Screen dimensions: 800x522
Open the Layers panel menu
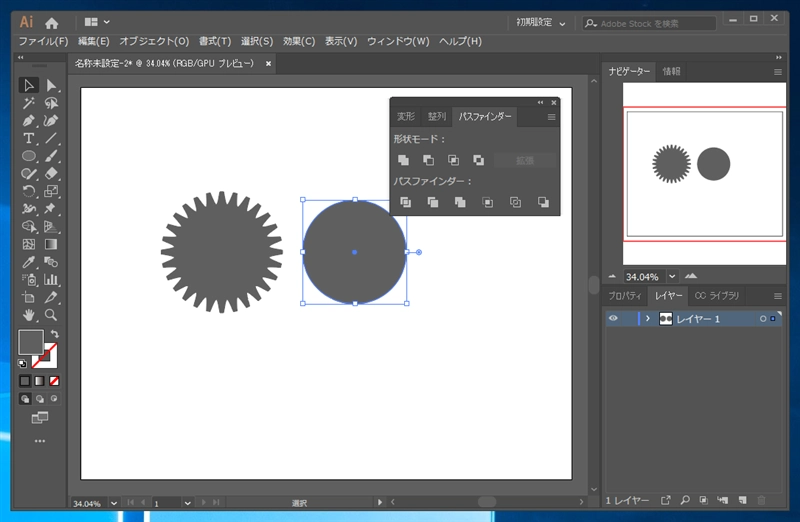(x=778, y=296)
